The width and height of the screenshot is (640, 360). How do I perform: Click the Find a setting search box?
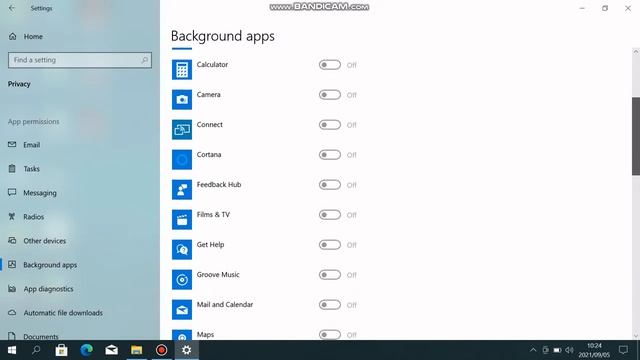coord(80,60)
